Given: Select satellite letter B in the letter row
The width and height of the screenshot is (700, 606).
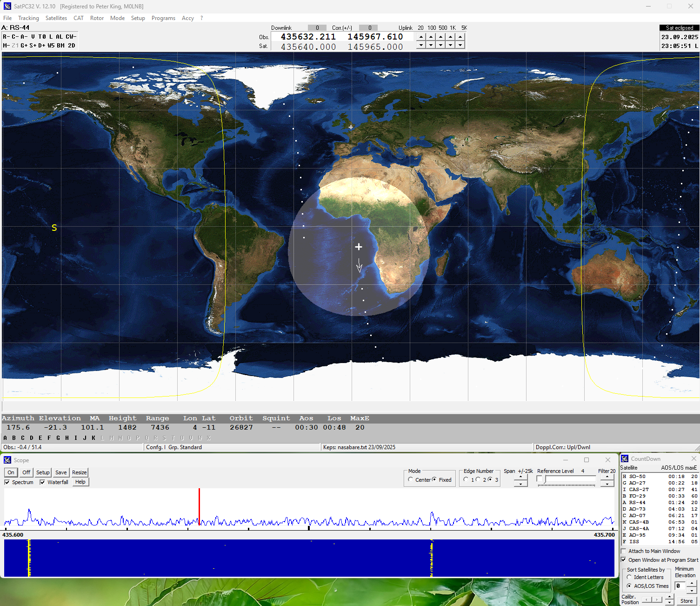Looking at the screenshot, I should tap(14, 438).
